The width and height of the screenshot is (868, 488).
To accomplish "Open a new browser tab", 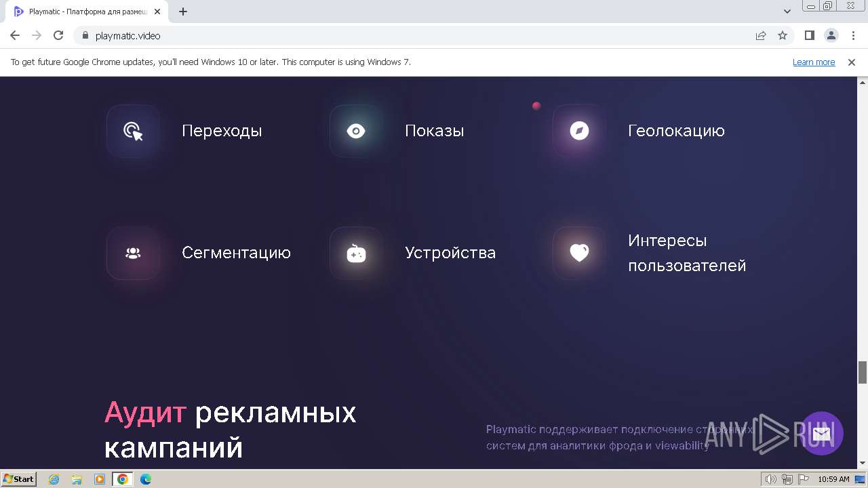I will click(183, 12).
